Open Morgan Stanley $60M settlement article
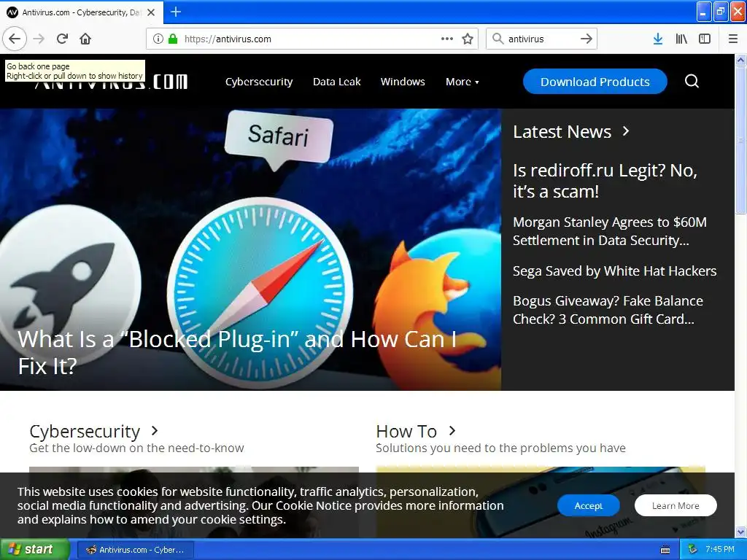The width and height of the screenshot is (747, 560). (609, 231)
